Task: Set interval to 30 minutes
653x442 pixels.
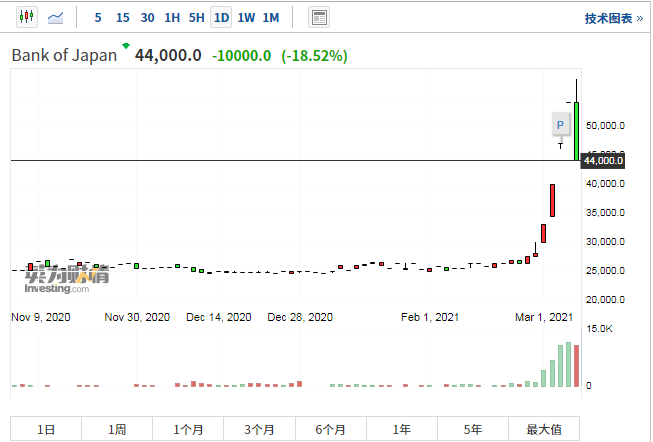Action: click(147, 17)
